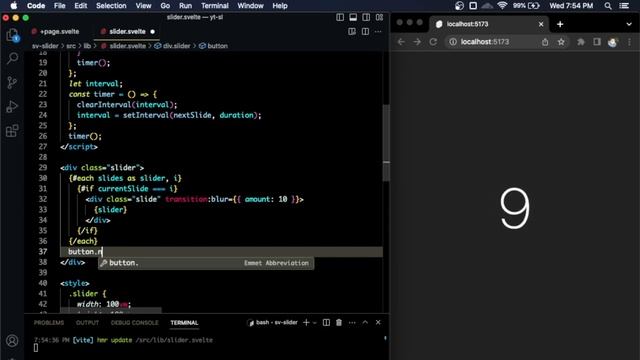This screenshot has width=640, height=360.
Task: Open browser tab search dropdown
Action: point(629,24)
